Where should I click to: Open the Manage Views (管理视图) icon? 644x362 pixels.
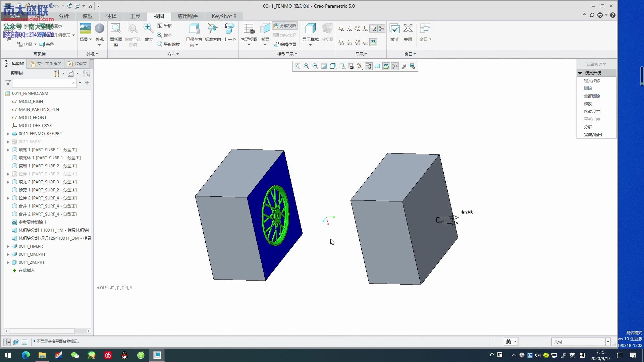pos(249,29)
